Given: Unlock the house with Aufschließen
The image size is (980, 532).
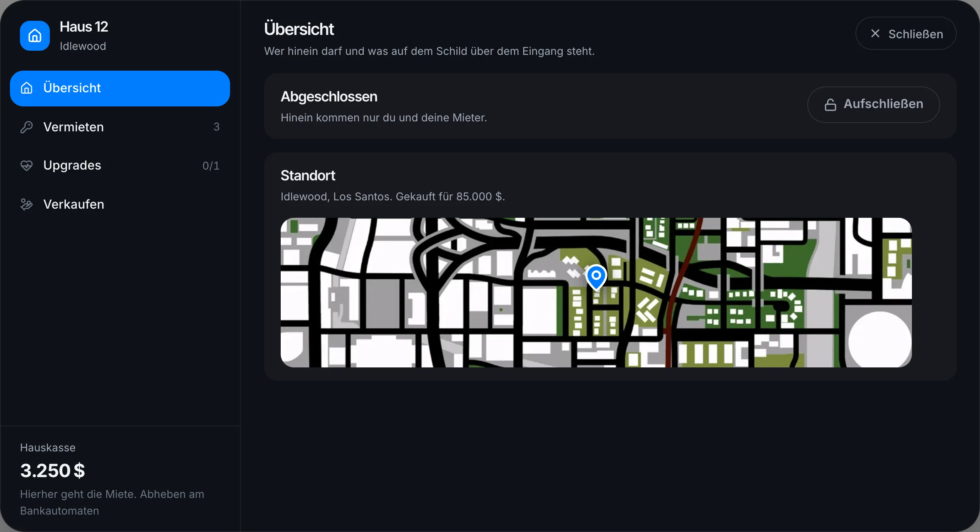Looking at the screenshot, I should tap(873, 105).
